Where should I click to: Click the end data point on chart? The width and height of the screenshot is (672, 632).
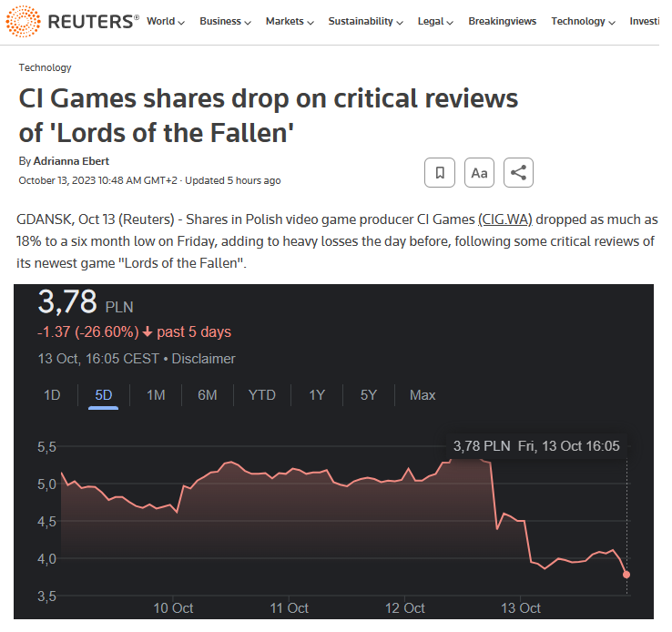tap(626, 575)
